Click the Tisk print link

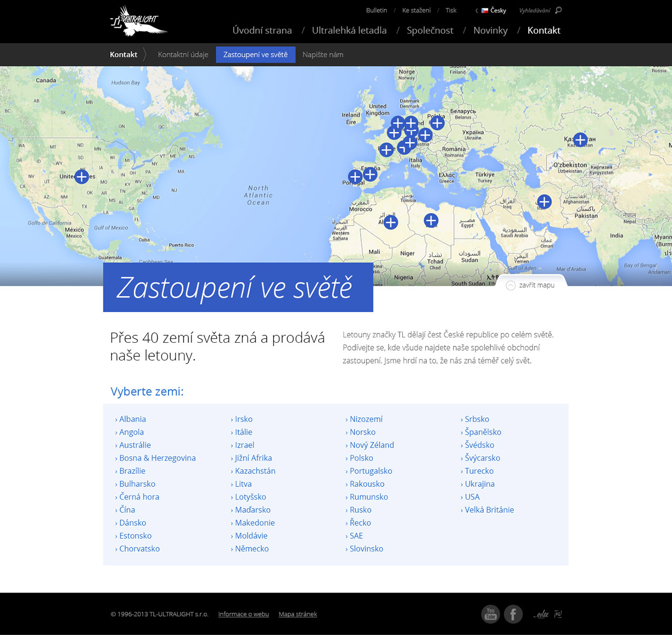(451, 10)
